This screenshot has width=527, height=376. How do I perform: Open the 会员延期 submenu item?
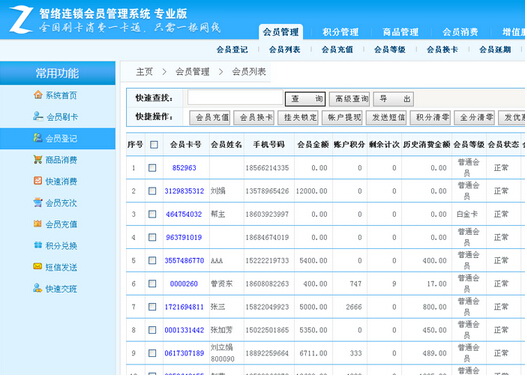tap(495, 50)
